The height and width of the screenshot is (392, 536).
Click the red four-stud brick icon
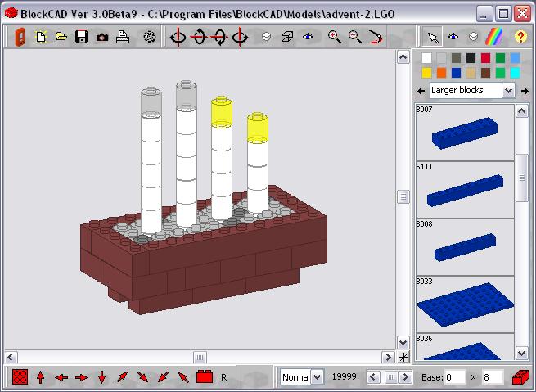coord(20,377)
